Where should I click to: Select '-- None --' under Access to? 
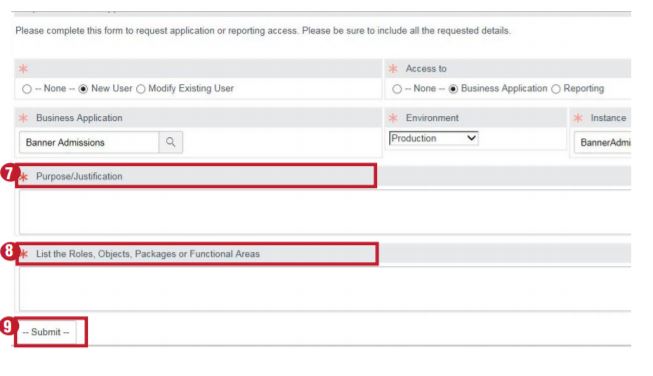click(397, 89)
